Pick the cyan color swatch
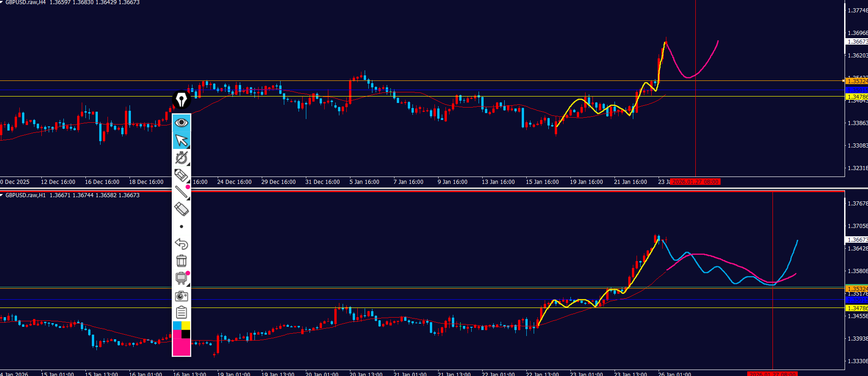 pyautogui.click(x=177, y=326)
